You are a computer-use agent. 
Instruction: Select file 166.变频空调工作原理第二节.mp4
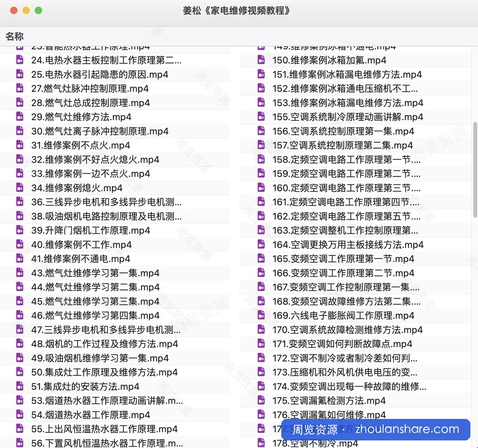343,273
